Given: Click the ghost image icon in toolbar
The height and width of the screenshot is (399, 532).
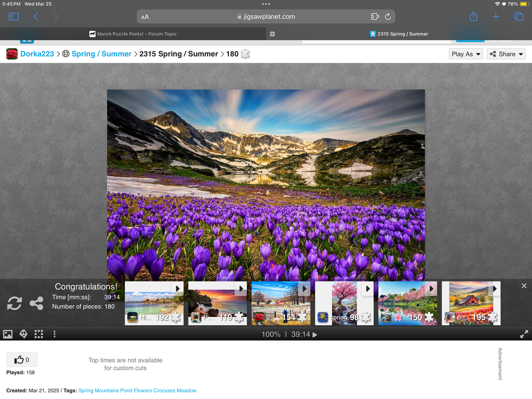Looking at the screenshot, I should click(24, 334).
